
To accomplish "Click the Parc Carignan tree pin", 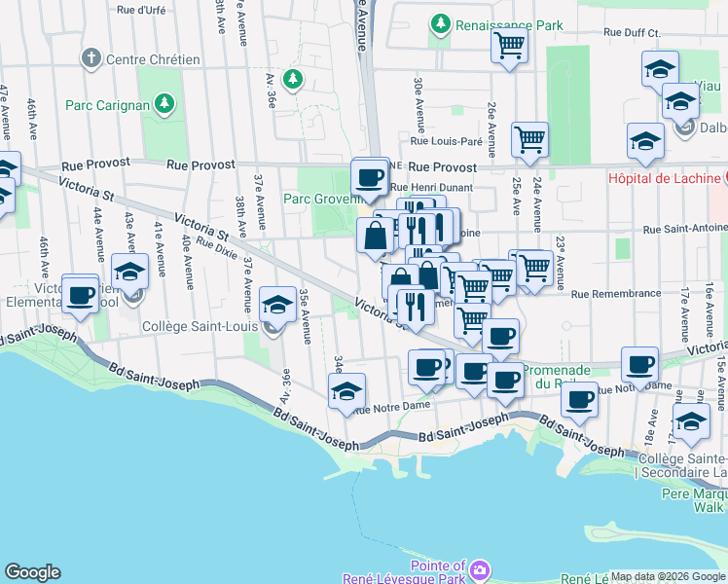I will pos(164,104).
